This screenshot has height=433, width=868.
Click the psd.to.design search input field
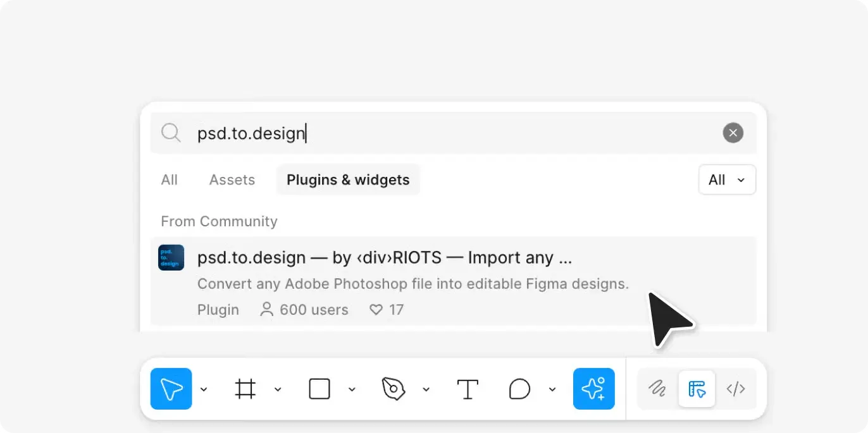click(x=443, y=133)
